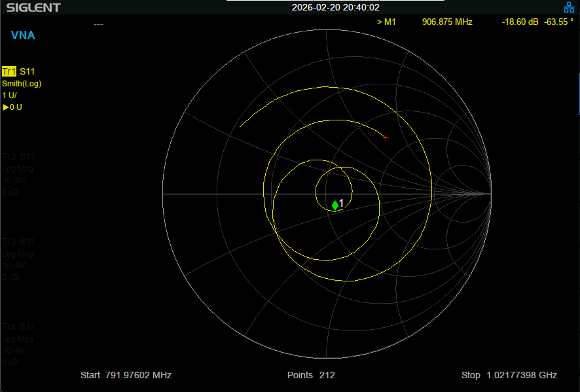Click the date and time display

[x=336, y=7]
